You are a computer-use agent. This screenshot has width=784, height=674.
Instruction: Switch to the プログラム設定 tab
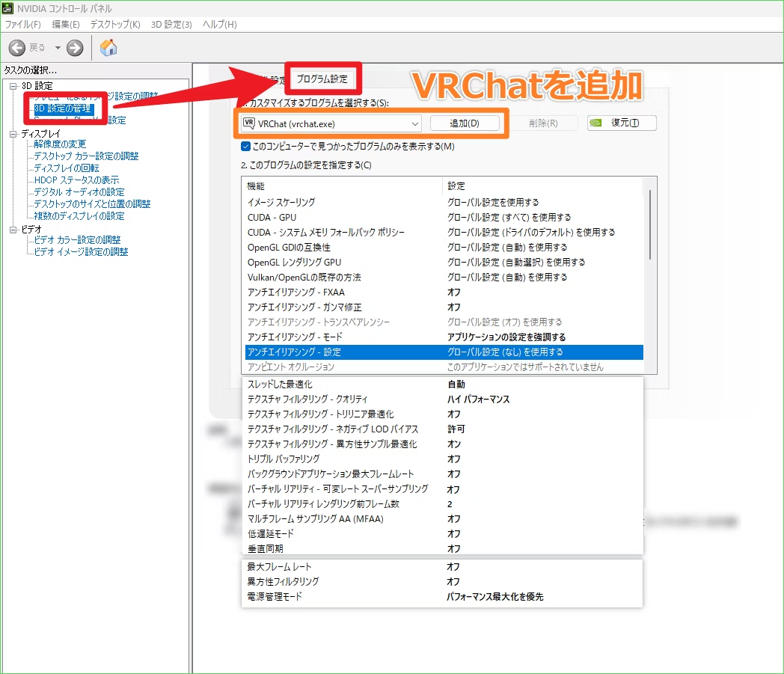pos(322,79)
